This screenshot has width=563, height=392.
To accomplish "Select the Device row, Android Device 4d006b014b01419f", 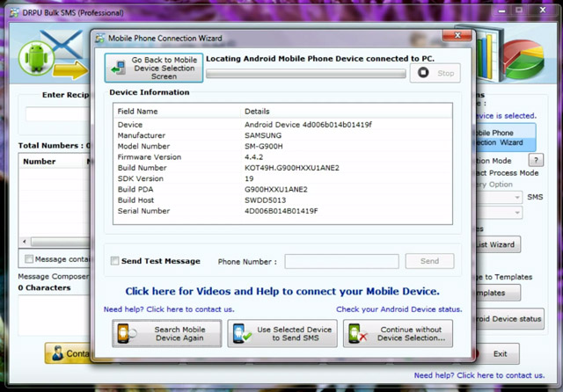I will 282,125.
